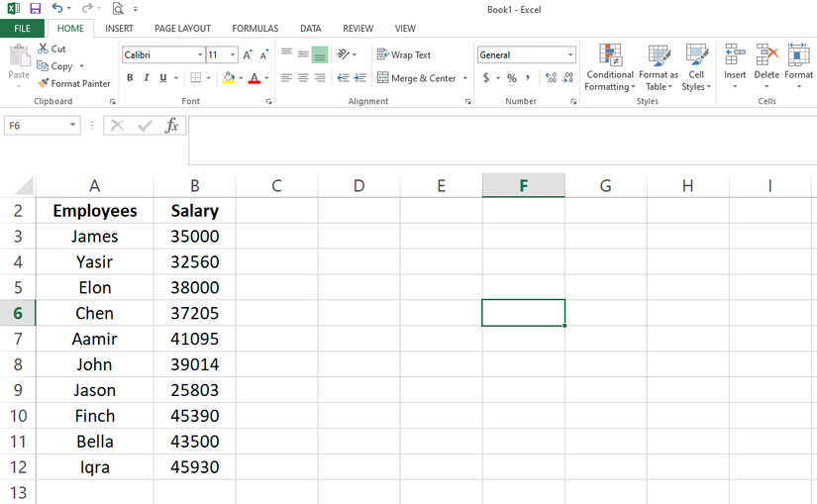This screenshot has width=817, height=504.
Task: Decrease font size with the smaller A icon
Action: coord(264,54)
